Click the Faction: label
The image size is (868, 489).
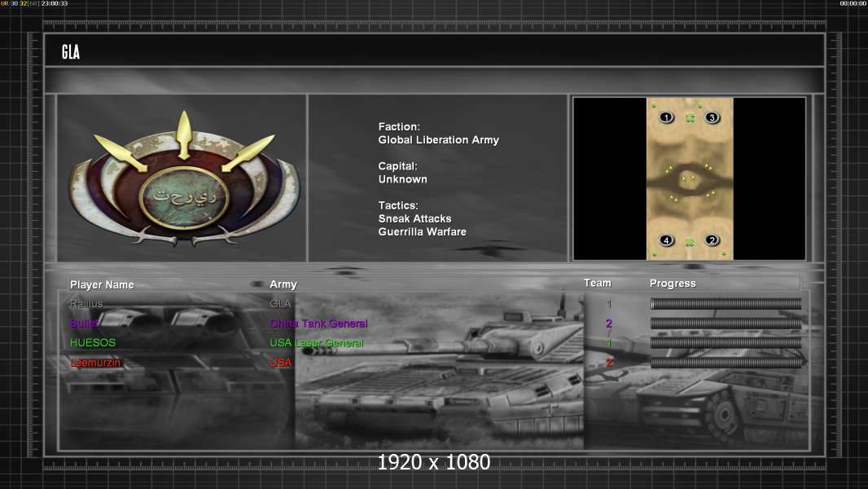tap(399, 127)
